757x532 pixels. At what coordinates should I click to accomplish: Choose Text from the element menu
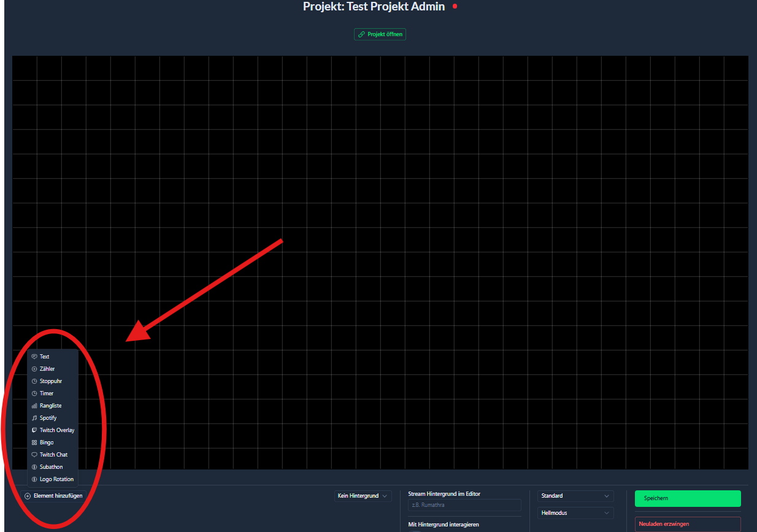pyautogui.click(x=44, y=356)
